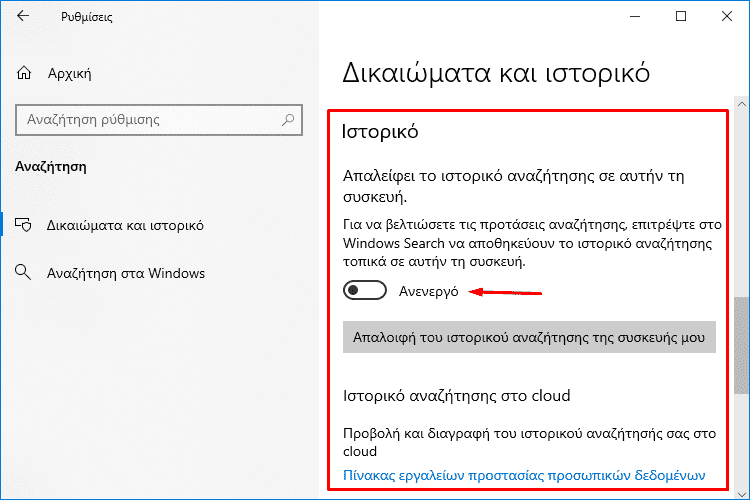
Task: Focus the Αναζήτηση ρύθμισης search box
Action: click(159, 120)
